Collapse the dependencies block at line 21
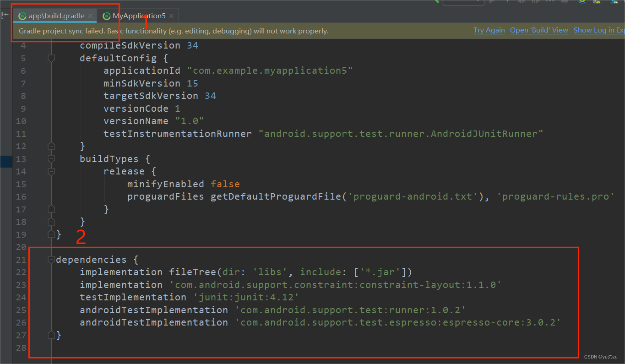This screenshot has width=625, height=364. click(x=51, y=259)
